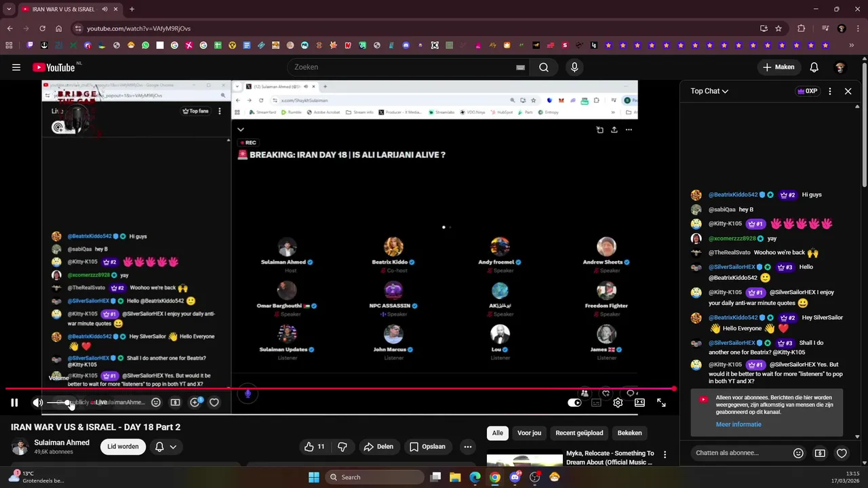868x488 pixels.
Task: Start voice search with microphone icon
Action: [574, 67]
